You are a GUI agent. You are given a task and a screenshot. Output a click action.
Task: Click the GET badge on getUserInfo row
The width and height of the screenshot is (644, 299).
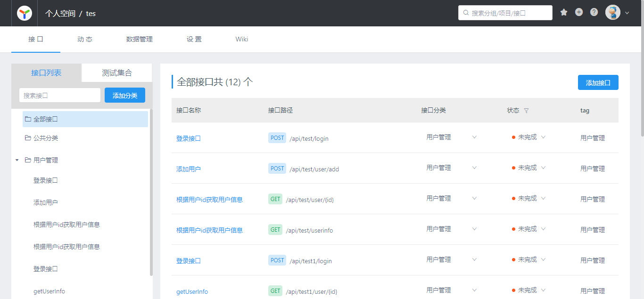click(x=275, y=291)
